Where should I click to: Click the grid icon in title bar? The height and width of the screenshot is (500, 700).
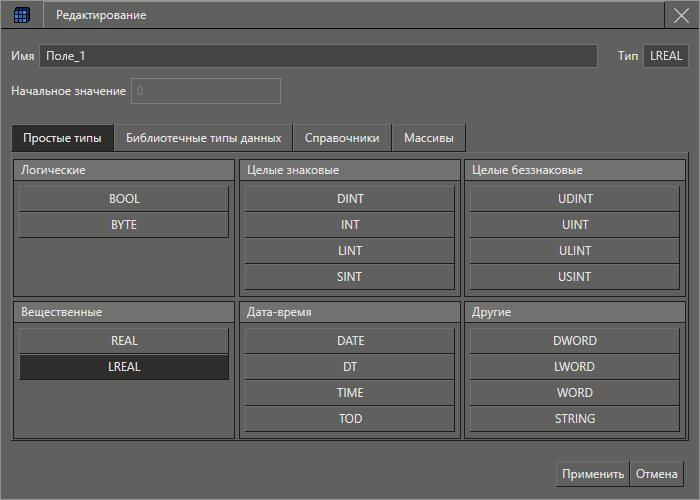[x=21, y=15]
